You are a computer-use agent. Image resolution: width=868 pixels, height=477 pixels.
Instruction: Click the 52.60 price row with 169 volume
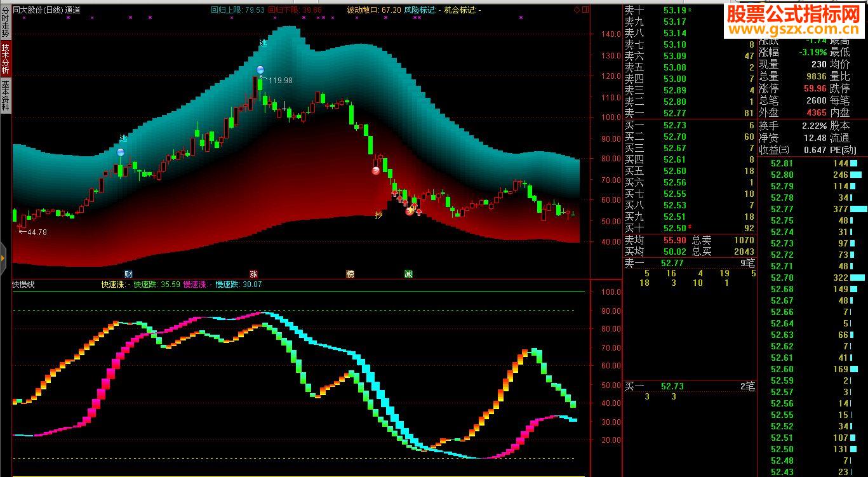(x=813, y=369)
